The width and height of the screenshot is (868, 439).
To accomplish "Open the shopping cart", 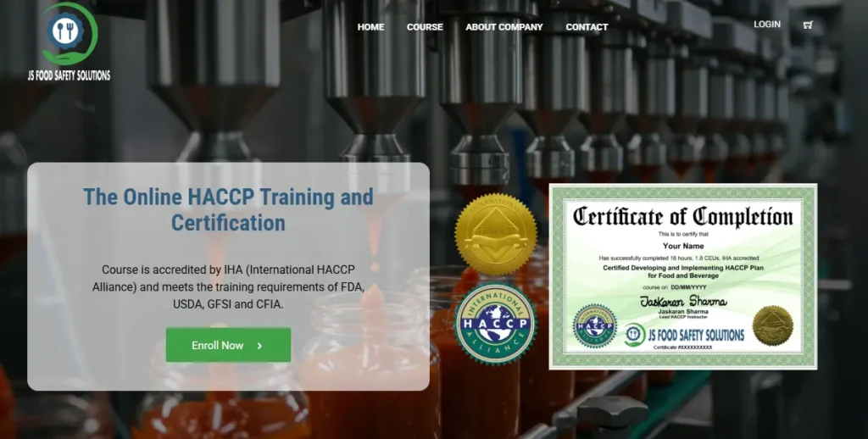I will [x=808, y=25].
